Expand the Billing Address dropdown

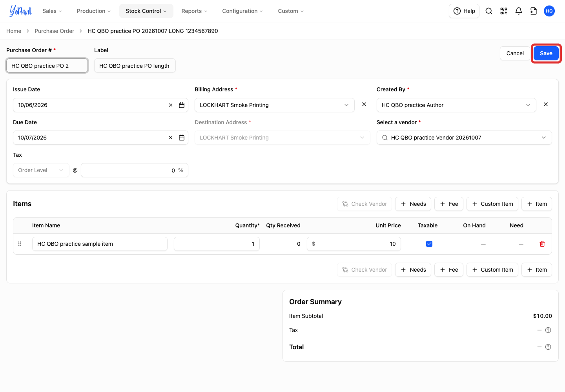click(275, 105)
